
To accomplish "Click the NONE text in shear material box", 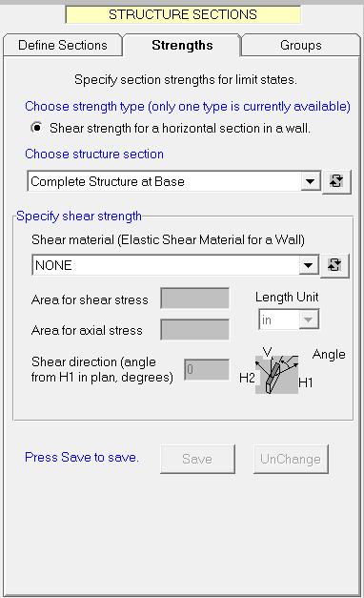I will 53,265.
